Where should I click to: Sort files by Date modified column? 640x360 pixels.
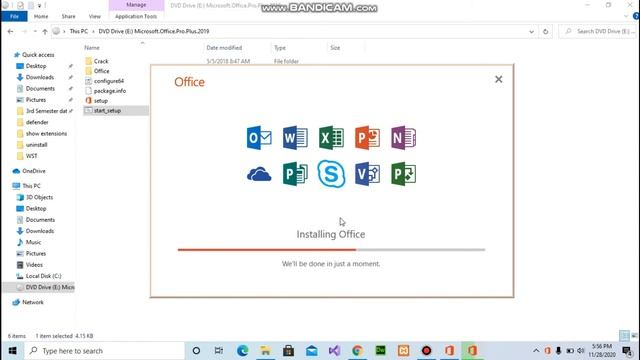click(224, 48)
